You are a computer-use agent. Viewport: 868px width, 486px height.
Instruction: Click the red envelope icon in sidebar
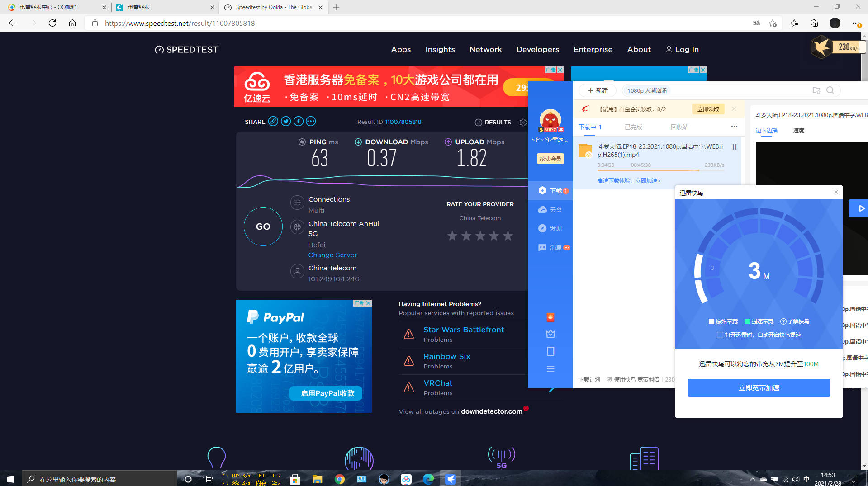(x=550, y=317)
